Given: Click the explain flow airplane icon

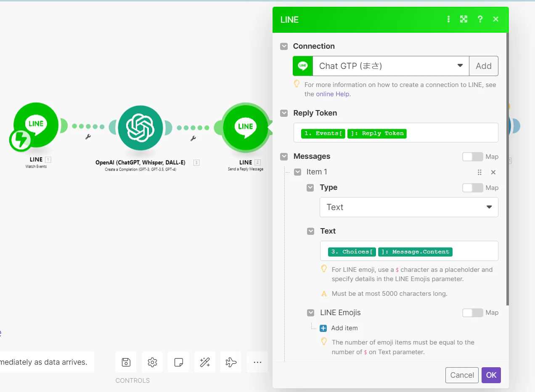Looking at the screenshot, I should point(231,362).
